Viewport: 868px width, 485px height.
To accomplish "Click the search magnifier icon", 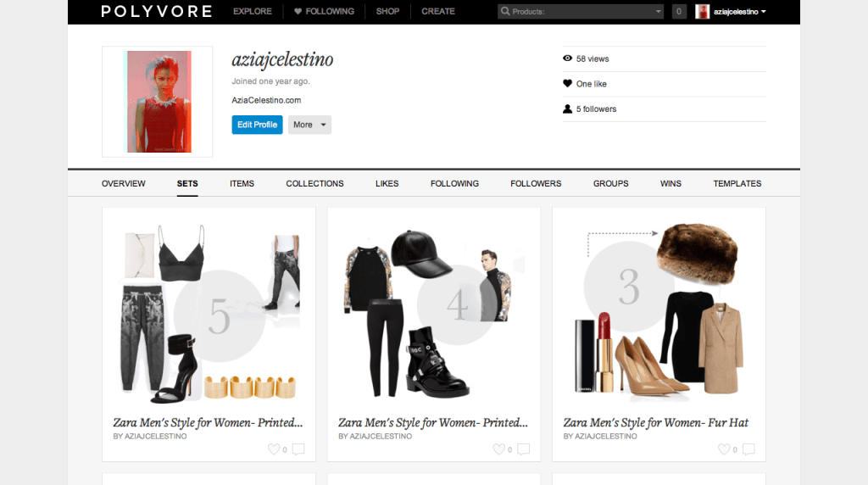I will coord(506,12).
